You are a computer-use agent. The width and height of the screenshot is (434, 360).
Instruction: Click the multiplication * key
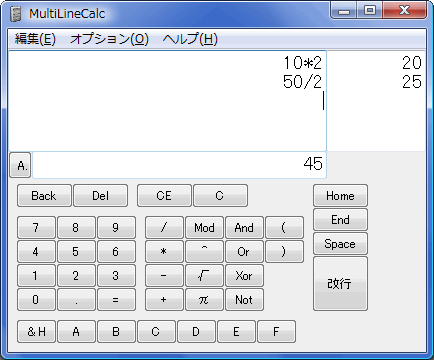(164, 252)
